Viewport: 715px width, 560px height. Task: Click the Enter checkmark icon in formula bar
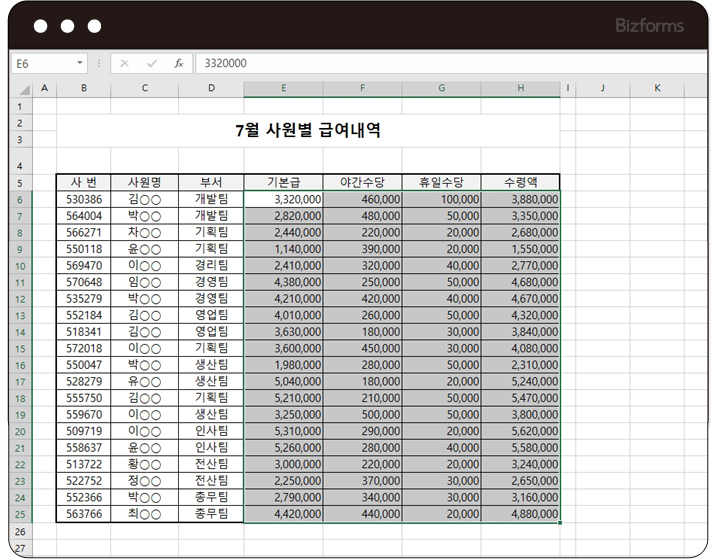coord(151,63)
